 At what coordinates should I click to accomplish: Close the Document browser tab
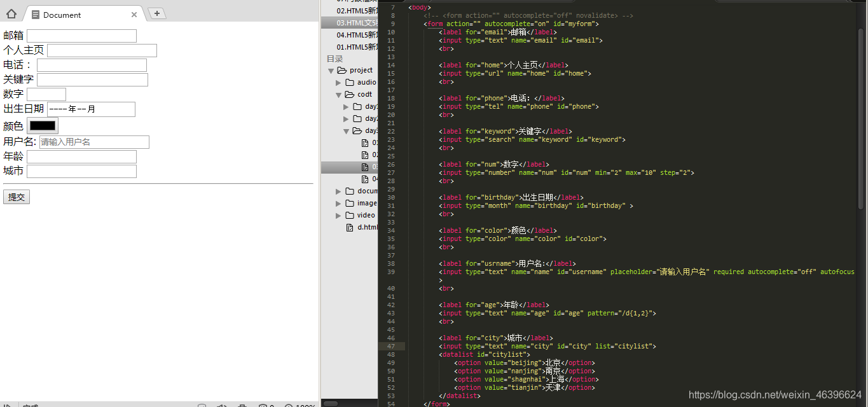(134, 15)
